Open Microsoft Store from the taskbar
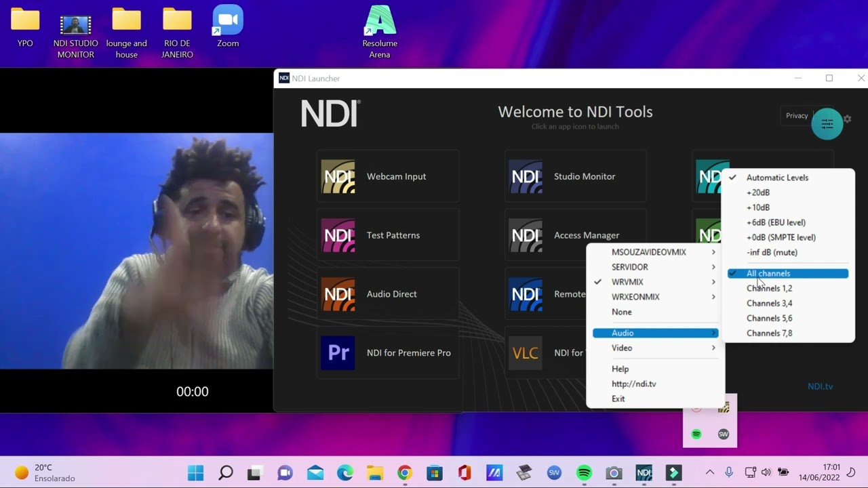The width and height of the screenshot is (868, 488). pos(435,472)
